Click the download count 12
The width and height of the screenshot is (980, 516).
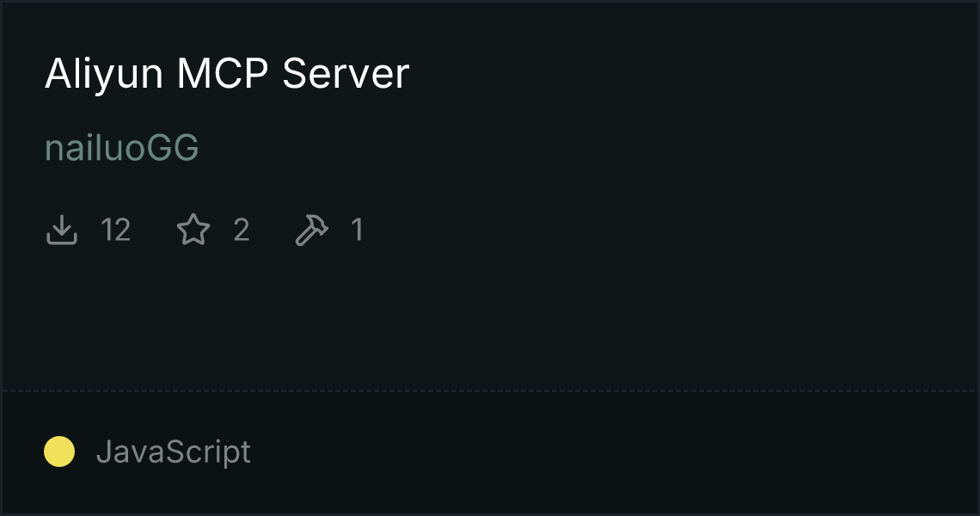[116, 230]
